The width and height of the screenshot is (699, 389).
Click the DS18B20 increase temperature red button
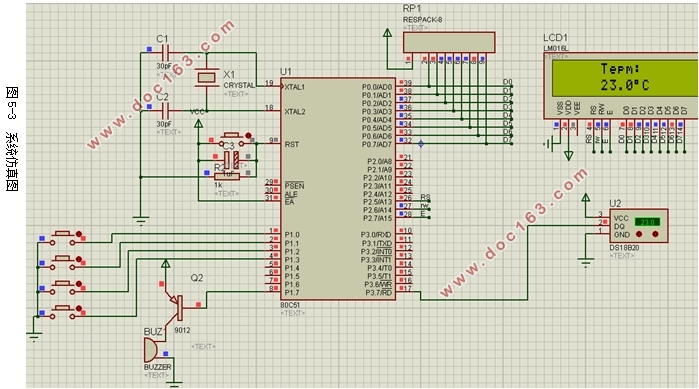point(655,234)
